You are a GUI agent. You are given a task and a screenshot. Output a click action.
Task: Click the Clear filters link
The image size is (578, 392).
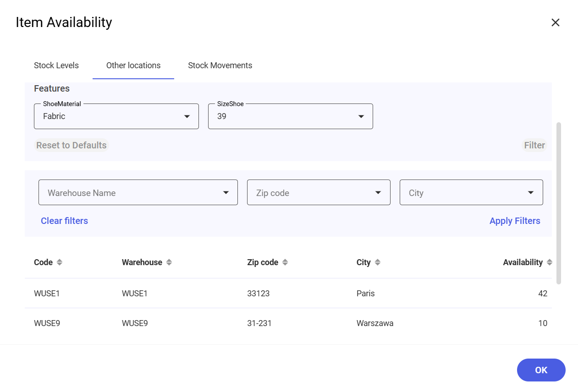click(64, 221)
